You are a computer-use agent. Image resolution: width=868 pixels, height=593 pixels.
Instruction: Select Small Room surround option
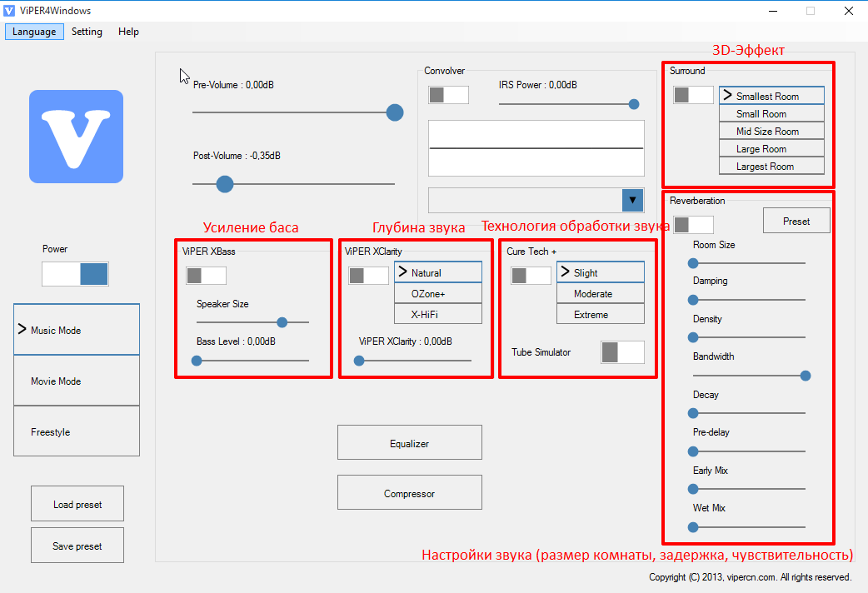click(771, 113)
